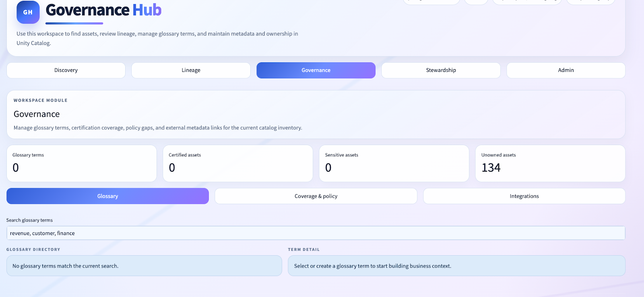Open the Admin tab
The image size is (644, 297).
pos(566,70)
